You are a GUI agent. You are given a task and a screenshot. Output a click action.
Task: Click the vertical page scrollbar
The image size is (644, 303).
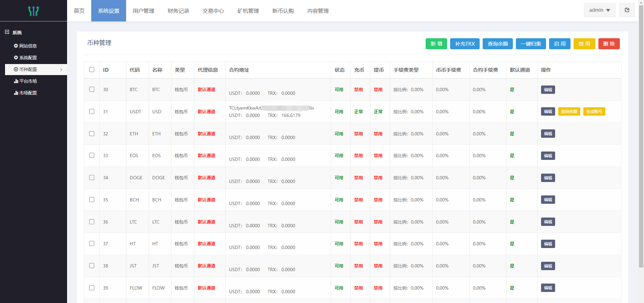[x=641, y=134]
